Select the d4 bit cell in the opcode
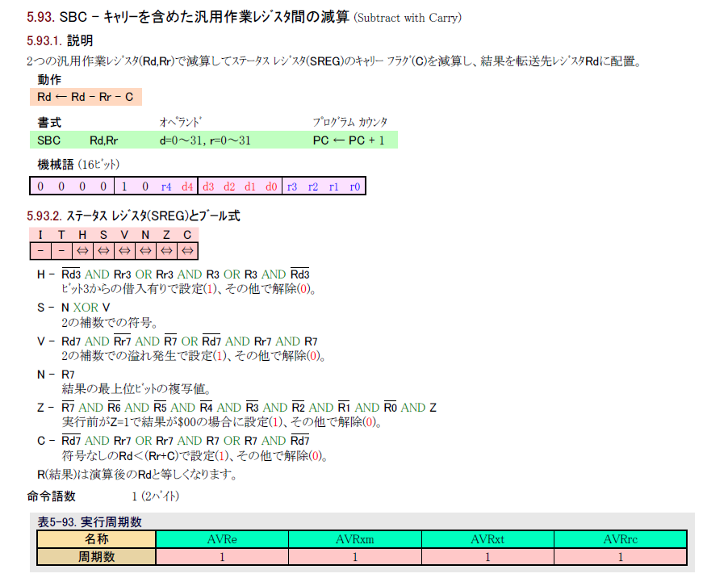Image resolution: width=728 pixels, height=582 pixels. 187,186
